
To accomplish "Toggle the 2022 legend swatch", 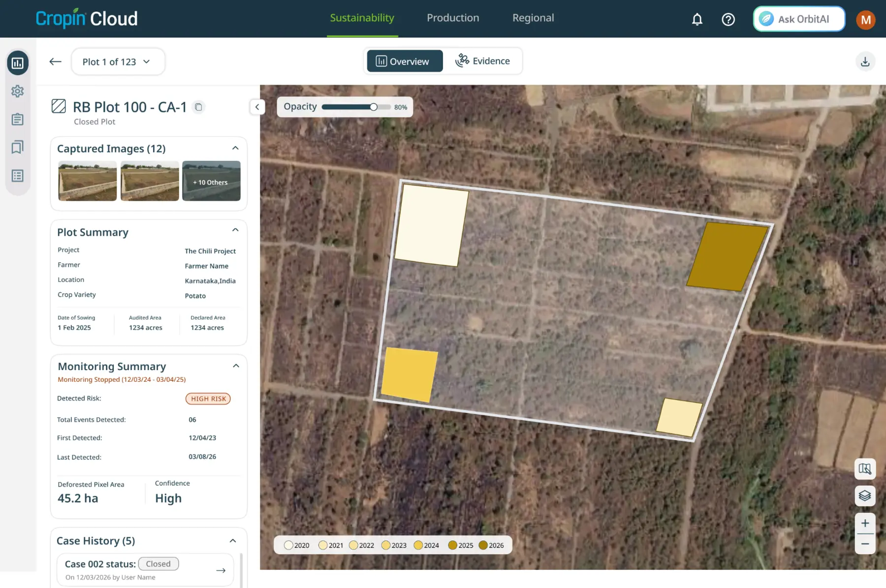I will click(x=353, y=545).
